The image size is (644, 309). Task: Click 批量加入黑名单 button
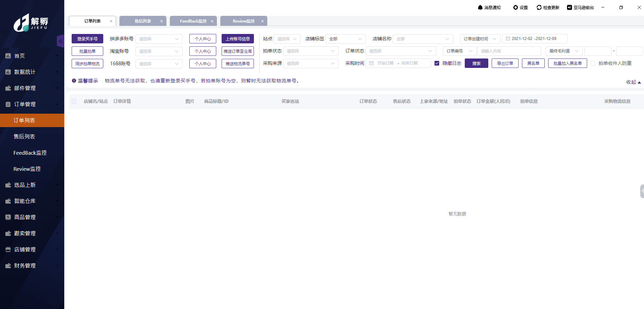pyautogui.click(x=568, y=64)
